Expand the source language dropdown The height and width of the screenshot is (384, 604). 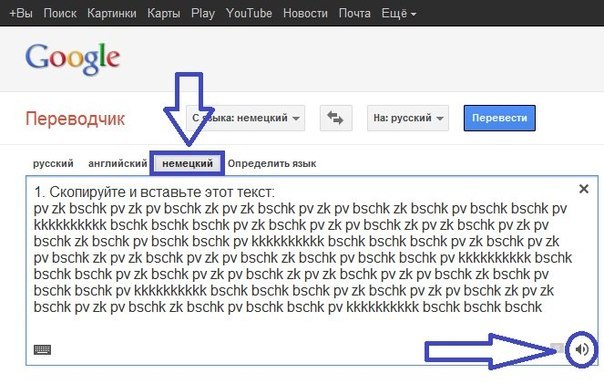(245, 118)
